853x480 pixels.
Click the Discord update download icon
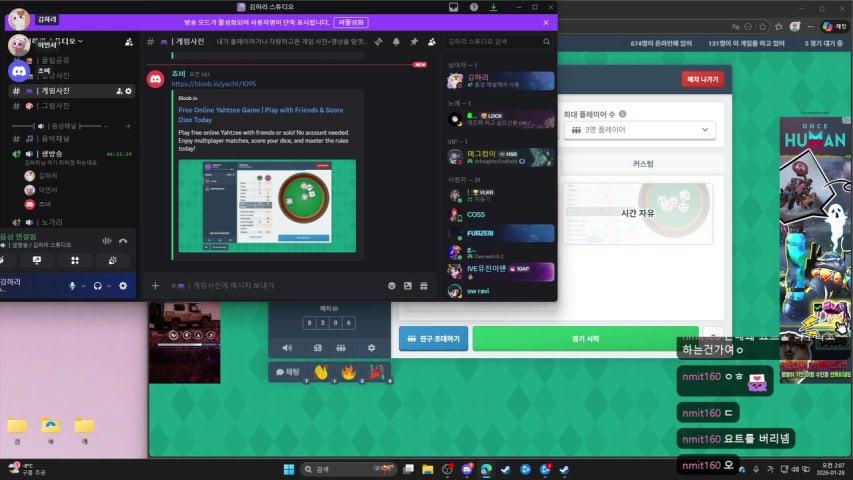click(x=493, y=7)
